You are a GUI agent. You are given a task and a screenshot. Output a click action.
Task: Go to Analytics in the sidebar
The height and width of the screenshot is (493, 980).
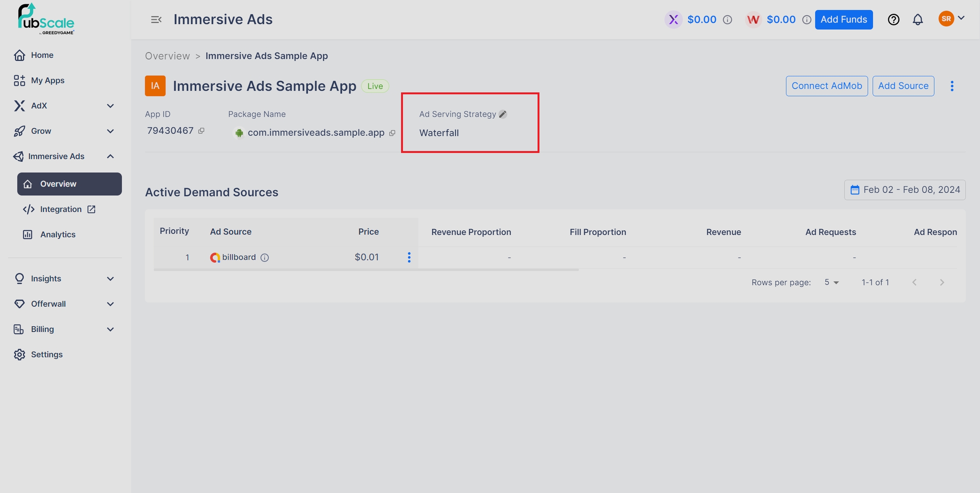57,234
